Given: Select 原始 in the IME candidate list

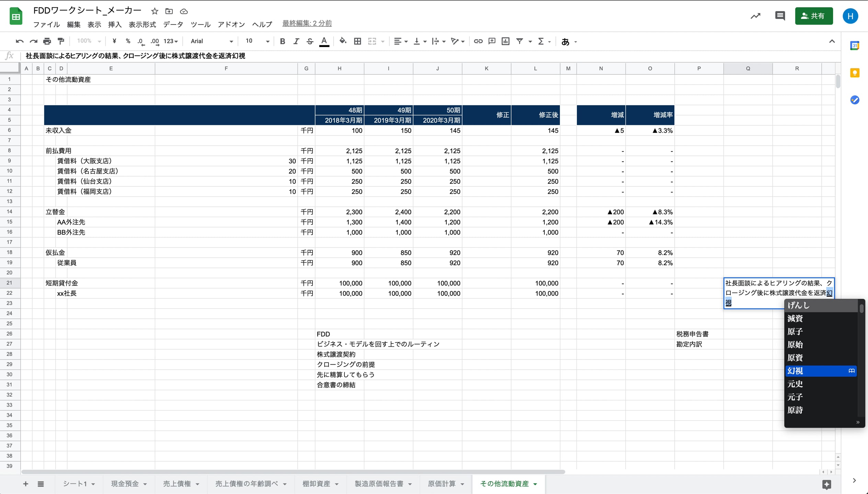Looking at the screenshot, I should click(795, 344).
